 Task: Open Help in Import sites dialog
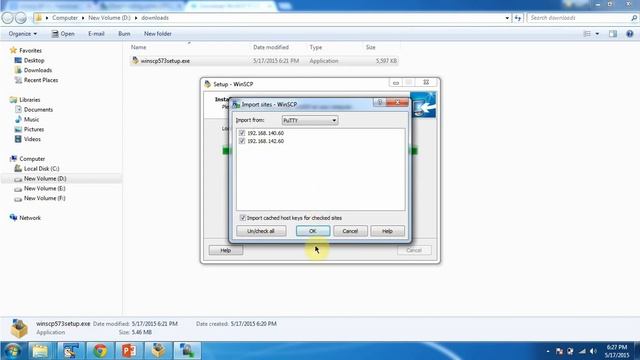[387, 231]
